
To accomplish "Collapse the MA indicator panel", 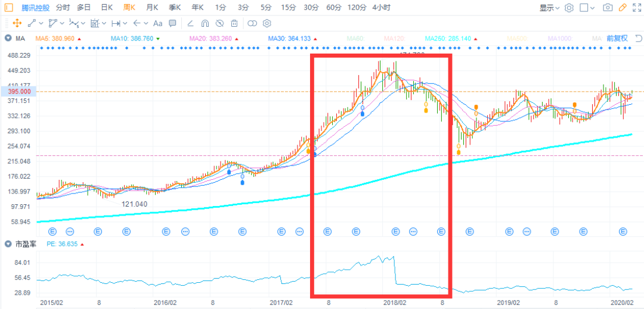I will point(8,39).
